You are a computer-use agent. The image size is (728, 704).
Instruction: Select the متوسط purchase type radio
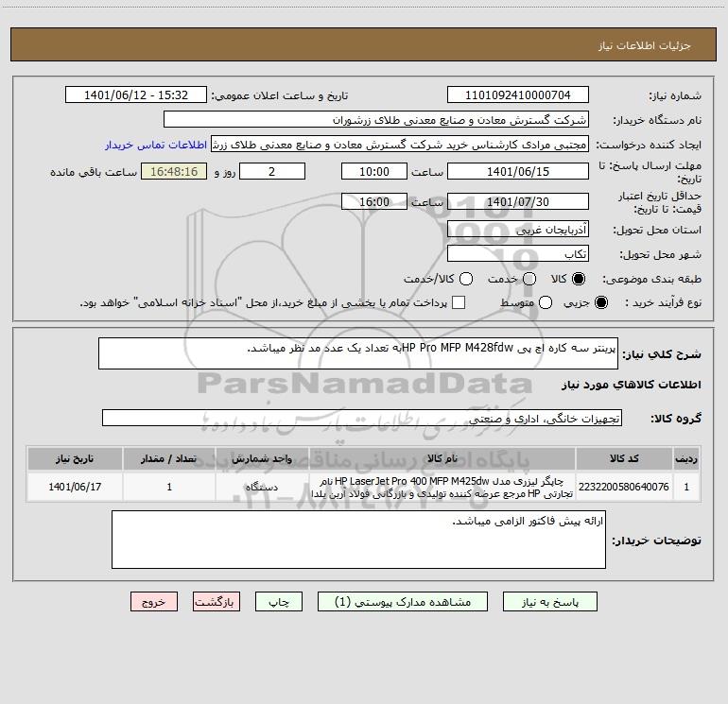coord(546,302)
